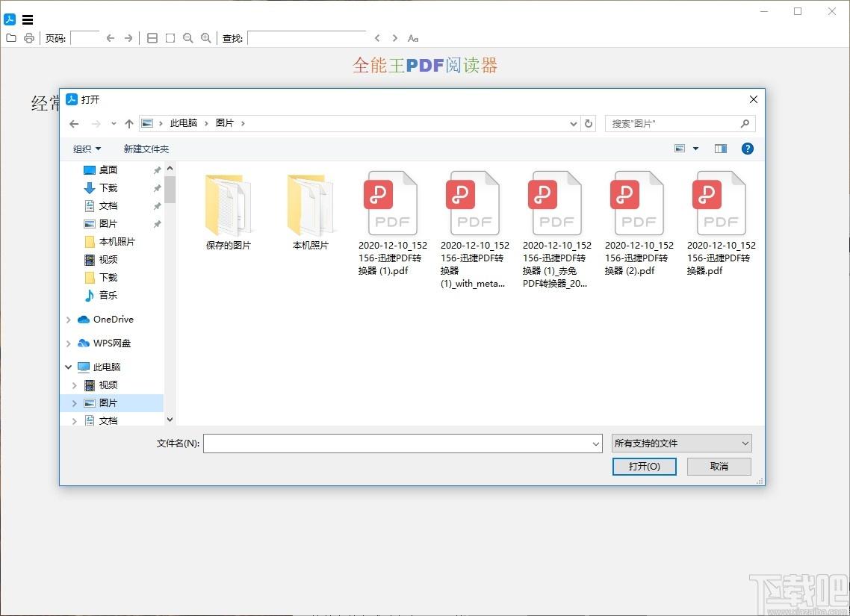Open recent locations dropdown arrow
This screenshot has width=850, height=616.
click(114, 123)
